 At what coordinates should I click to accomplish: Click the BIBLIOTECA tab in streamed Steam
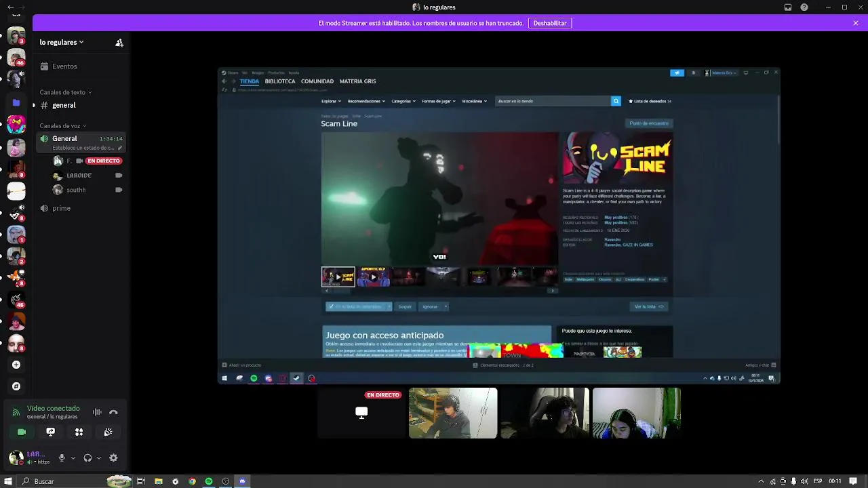coord(280,81)
